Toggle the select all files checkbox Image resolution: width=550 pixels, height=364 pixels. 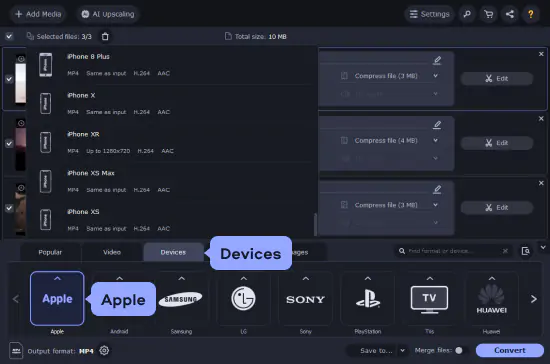click(9, 36)
